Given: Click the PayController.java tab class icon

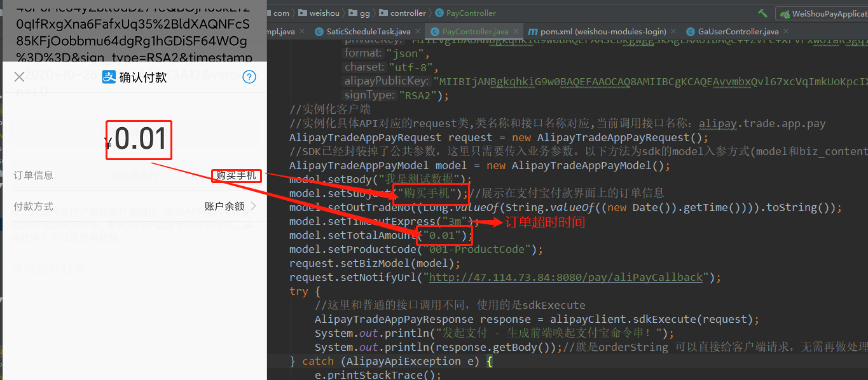Looking at the screenshot, I should click(435, 31).
